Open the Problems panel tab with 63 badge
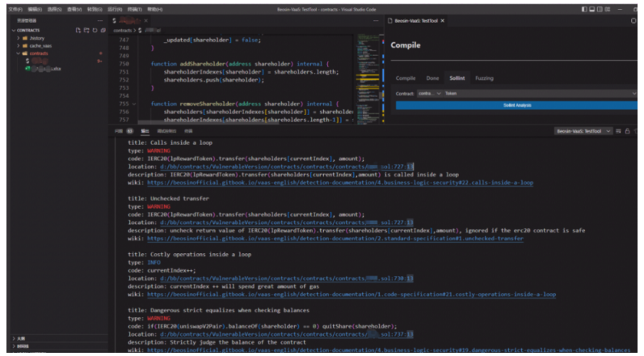The height and width of the screenshot is (356, 644). [124, 131]
